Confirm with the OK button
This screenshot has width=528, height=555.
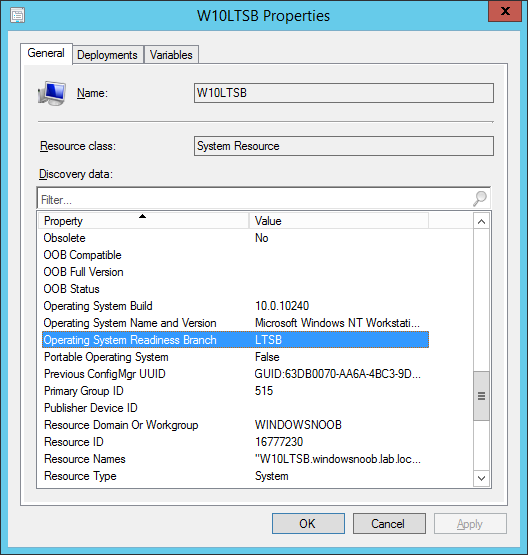(308, 523)
